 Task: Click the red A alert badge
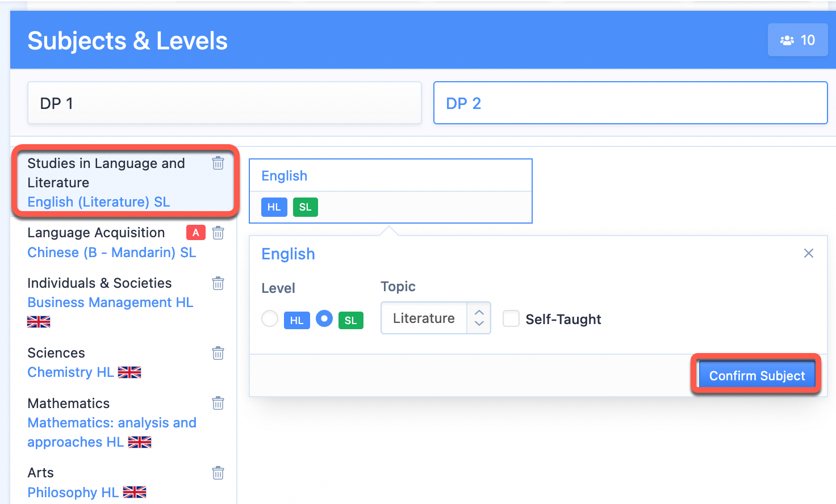point(196,233)
